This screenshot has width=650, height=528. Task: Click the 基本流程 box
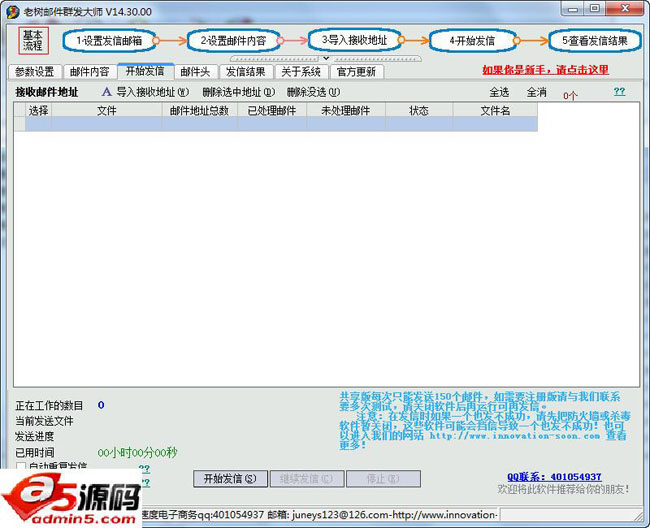coord(33,41)
